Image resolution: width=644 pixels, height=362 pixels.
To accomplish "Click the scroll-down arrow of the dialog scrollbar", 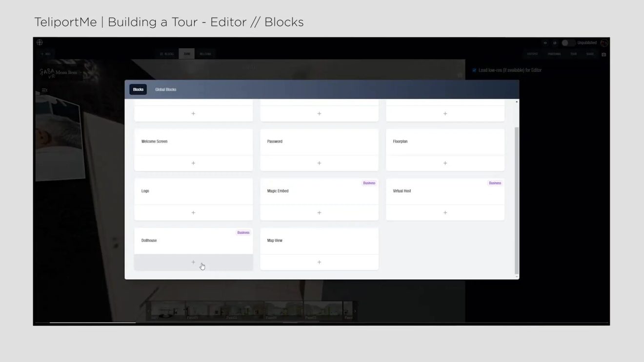I will pyautogui.click(x=517, y=277).
